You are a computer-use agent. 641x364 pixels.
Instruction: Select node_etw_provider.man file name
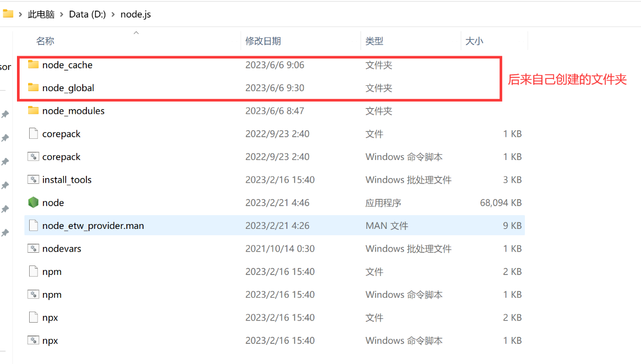(x=93, y=226)
